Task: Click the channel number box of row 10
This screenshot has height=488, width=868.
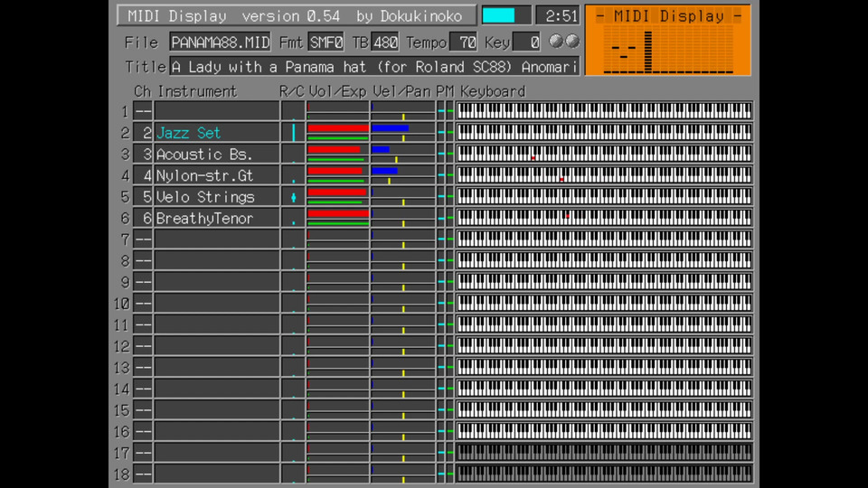Action: 143,304
